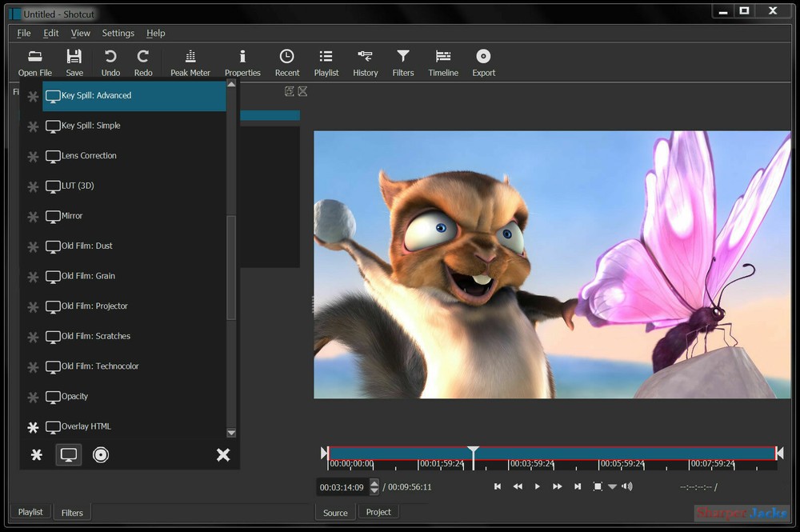Show only audio filters in the list

[x=101, y=454]
